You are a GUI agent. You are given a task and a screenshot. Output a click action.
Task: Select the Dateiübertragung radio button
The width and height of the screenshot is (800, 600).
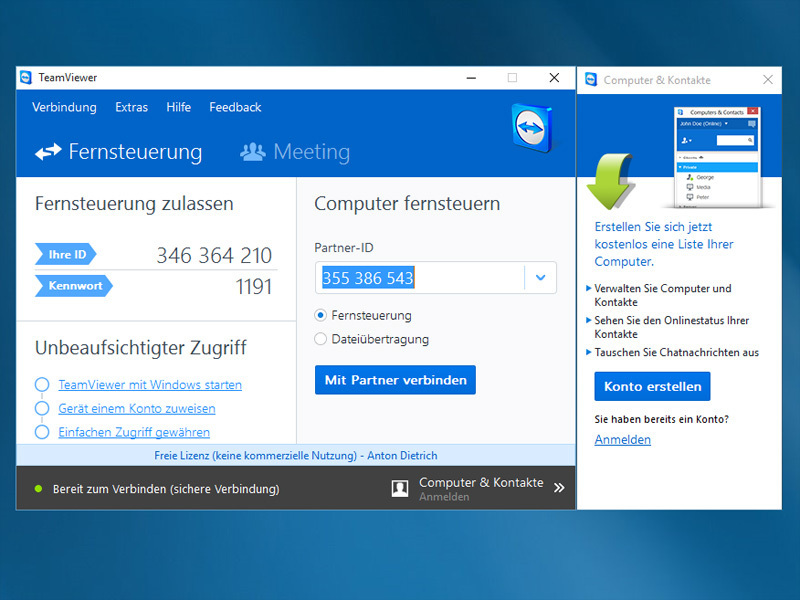(320, 339)
